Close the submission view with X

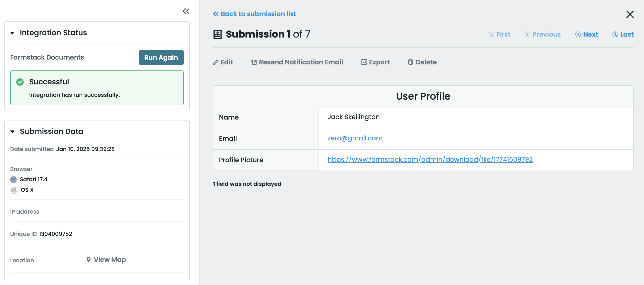pos(629,15)
